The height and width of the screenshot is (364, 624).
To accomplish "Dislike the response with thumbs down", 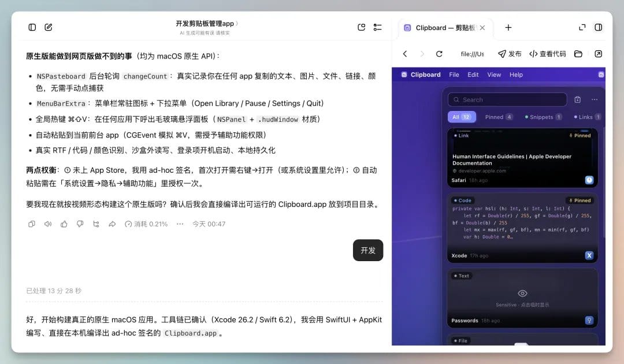I will tap(80, 224).
